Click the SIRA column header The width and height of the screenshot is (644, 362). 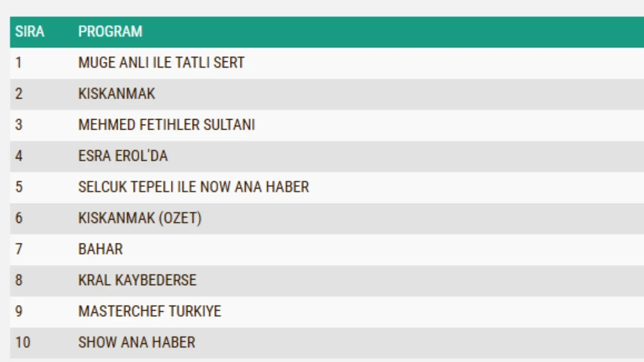click(30, 32)
